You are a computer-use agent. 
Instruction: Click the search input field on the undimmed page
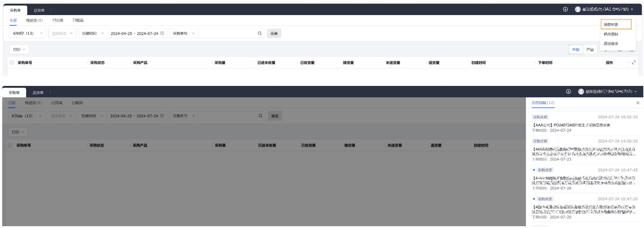click(x=227, y=33)
